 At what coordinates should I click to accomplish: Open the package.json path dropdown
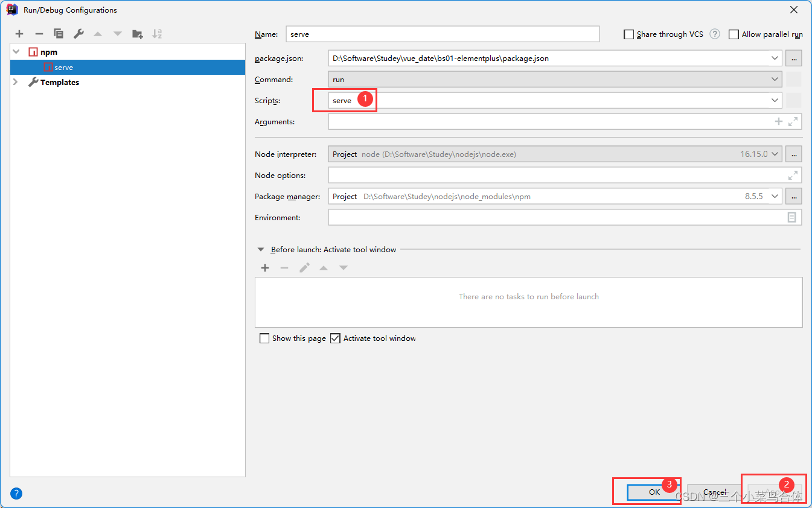tap(775, 59)
